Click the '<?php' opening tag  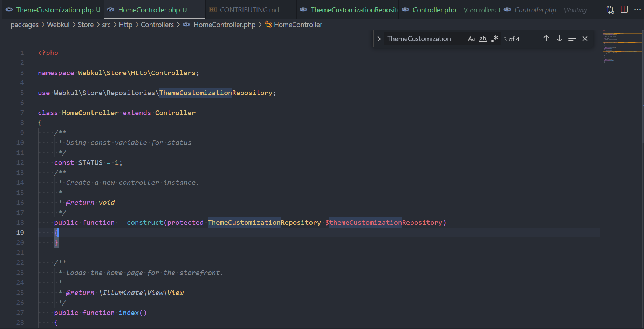pos(48,53)
